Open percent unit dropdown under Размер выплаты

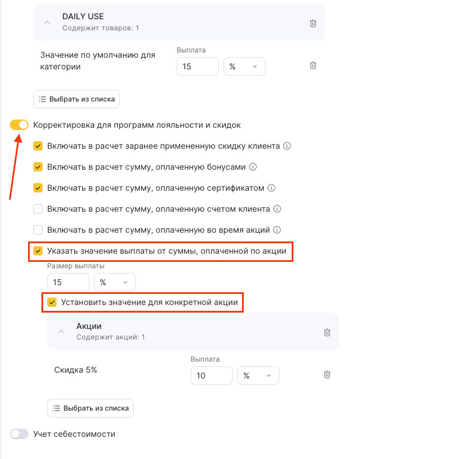pos(114,282)
